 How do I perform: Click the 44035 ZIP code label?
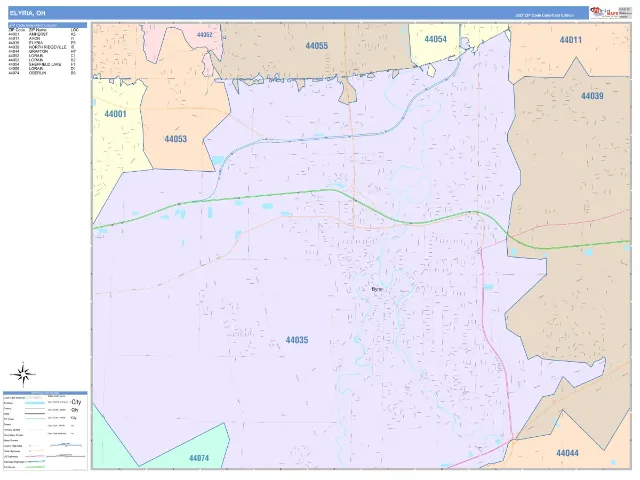(x=297, y=340)
